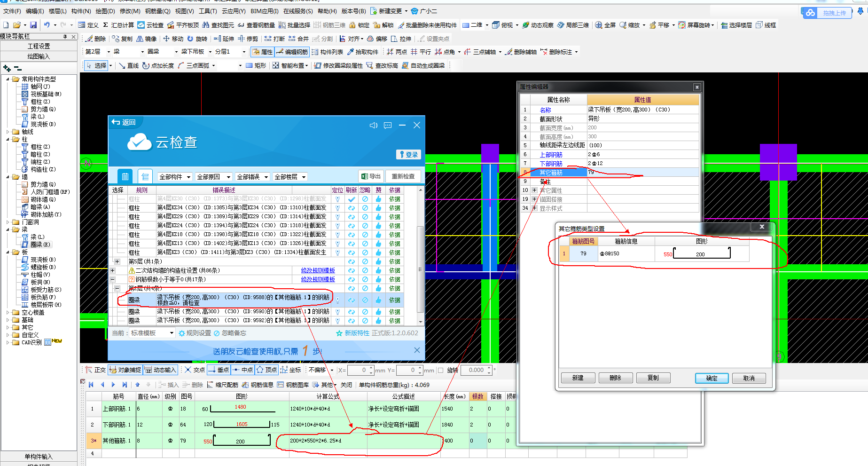Open the 全部原因 filter dropdown
Image resolution: width=868 pixels, height=466 pixels.
pyautogui.click(x=213, y=177)
